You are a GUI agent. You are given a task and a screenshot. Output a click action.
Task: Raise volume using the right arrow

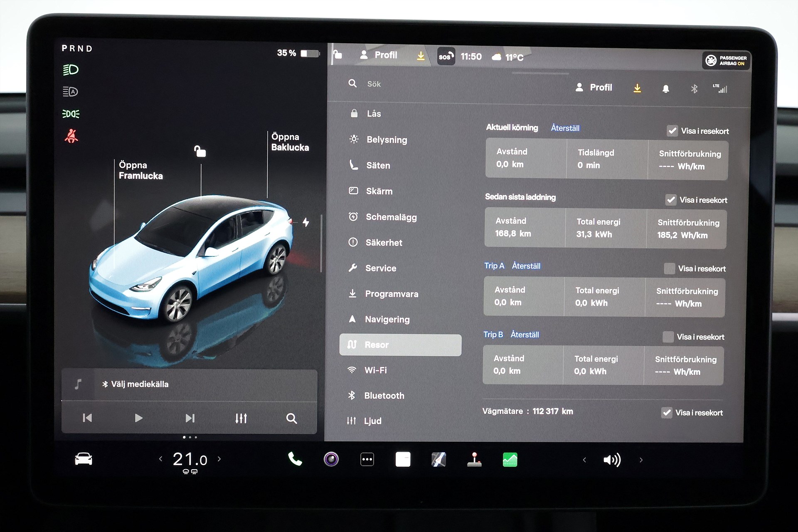click(x=641, y=460)
